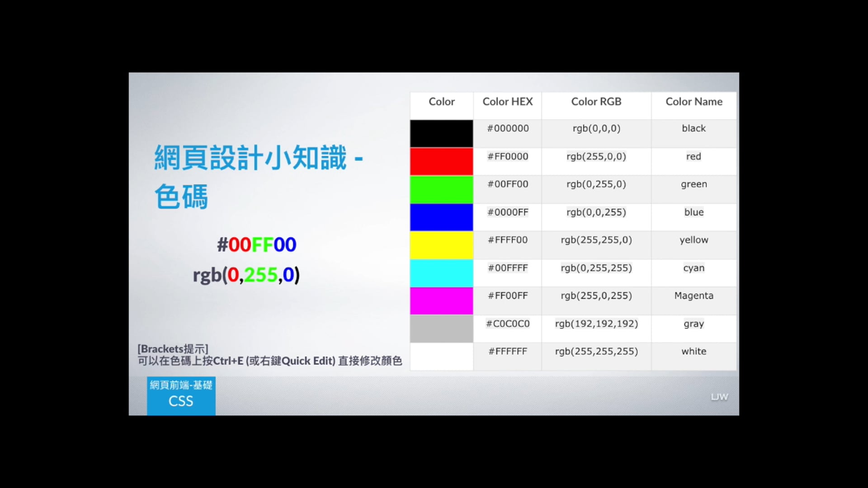Select the red color swatch

coord(441,161)
